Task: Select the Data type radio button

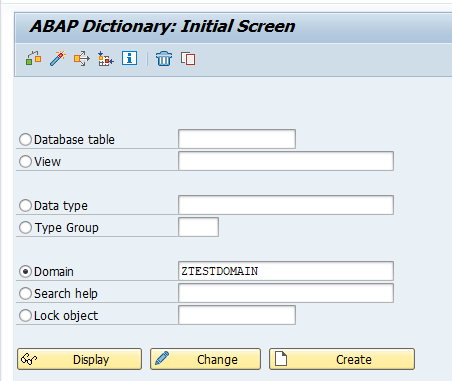Action: (25, 205)
